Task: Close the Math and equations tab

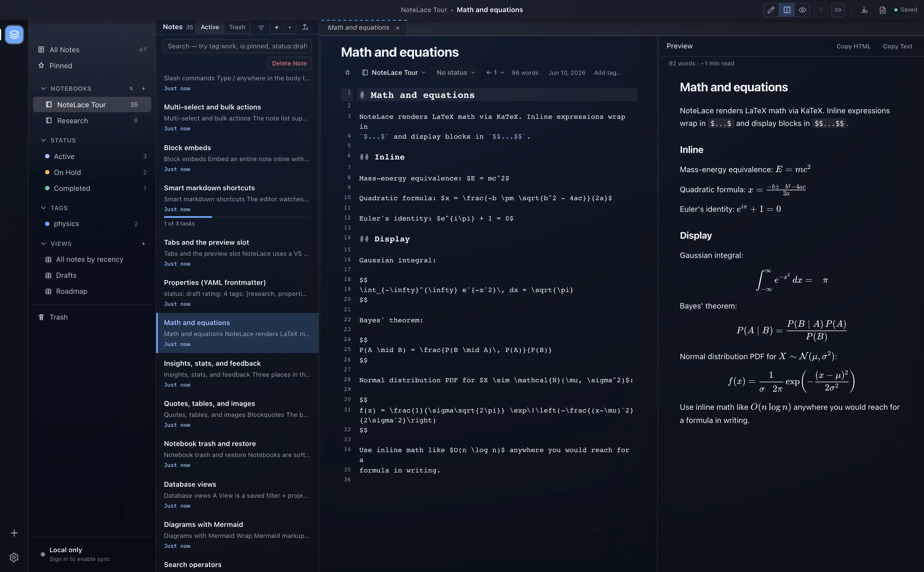Action: coord(398,28)
